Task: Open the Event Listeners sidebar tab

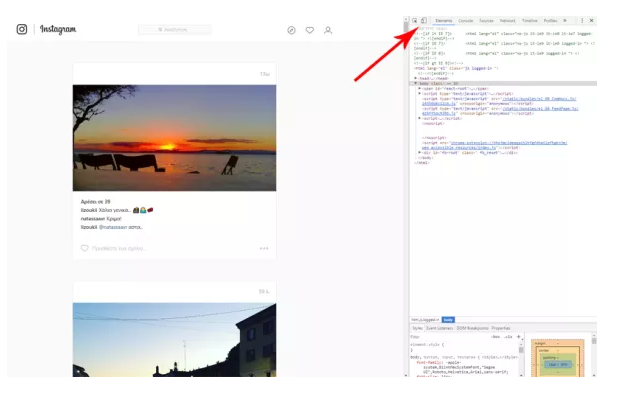Action: click(x=439, y=328)
